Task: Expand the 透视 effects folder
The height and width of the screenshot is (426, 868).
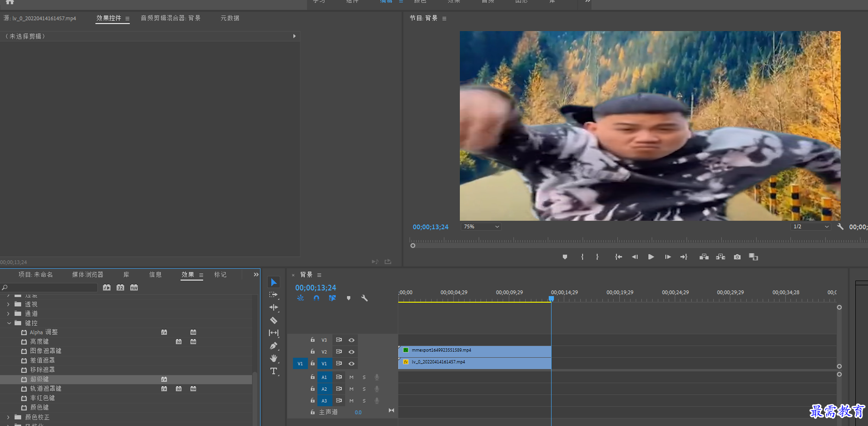Action: pos(8,305)
